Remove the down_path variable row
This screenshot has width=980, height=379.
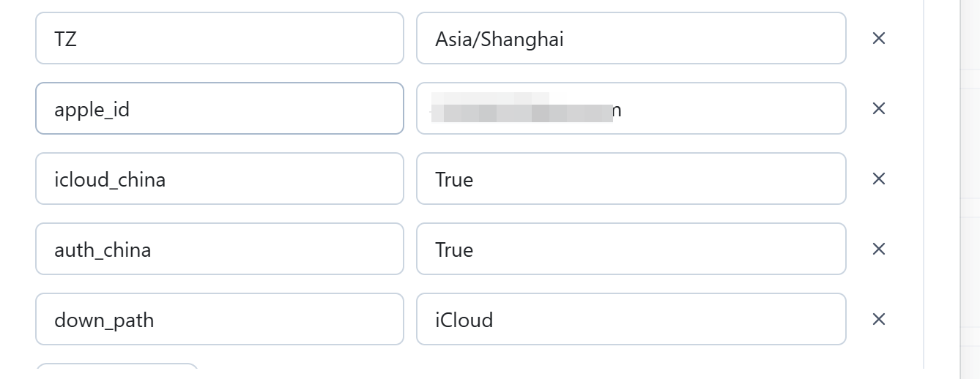click(879, 319)
